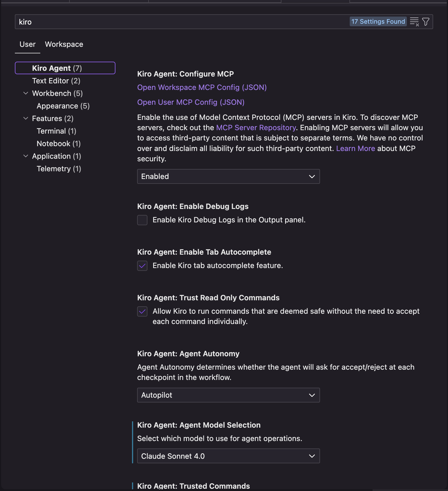Screen dimensions: 448x491
Task: Enable Kiro Debug Logs checkbox
Action: click(142, 220)
